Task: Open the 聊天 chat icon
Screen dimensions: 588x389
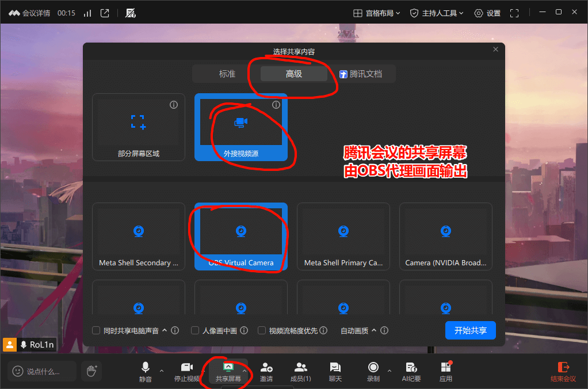Action: point(335,372)
